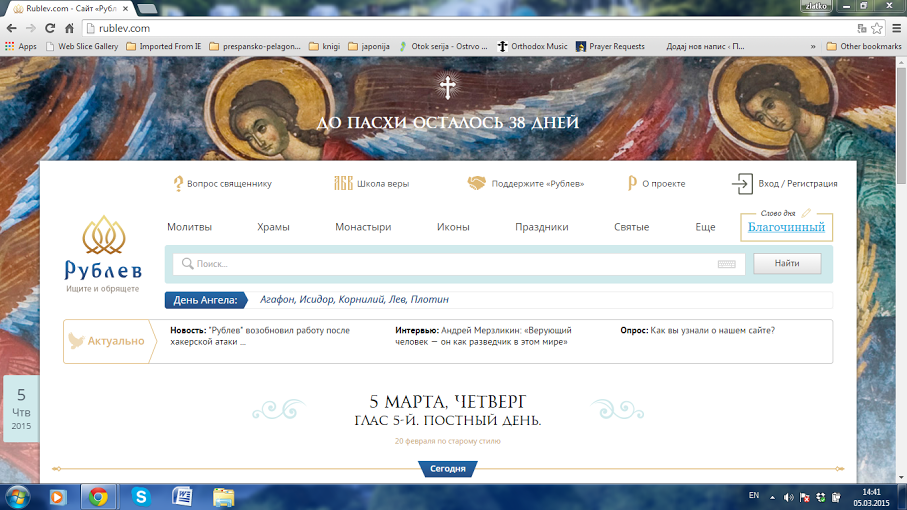The width and height of the screenshot is (907, 510).
Task: Open the Apps grid in bookmarks bar
Action: [x=21, y=46]
